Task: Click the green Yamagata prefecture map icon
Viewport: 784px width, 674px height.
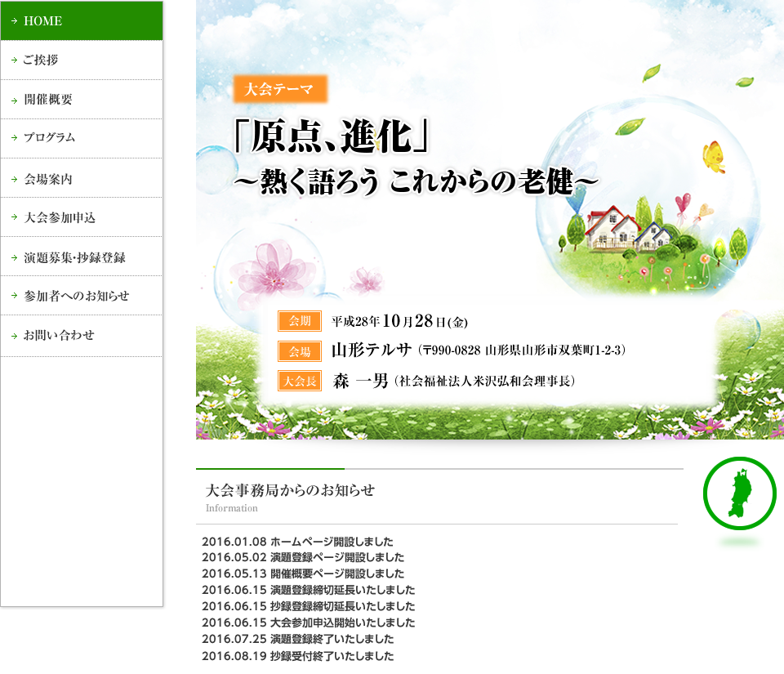Action: (x=740, y=493)
